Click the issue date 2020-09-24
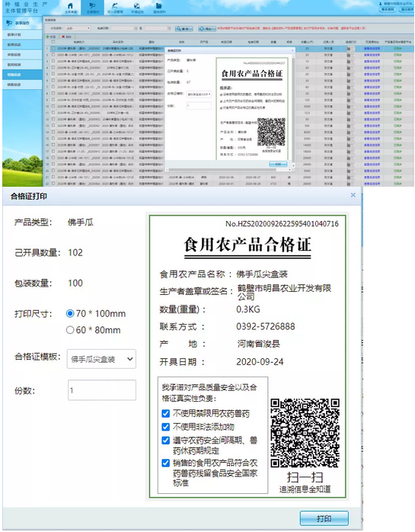 pos(260,362)
